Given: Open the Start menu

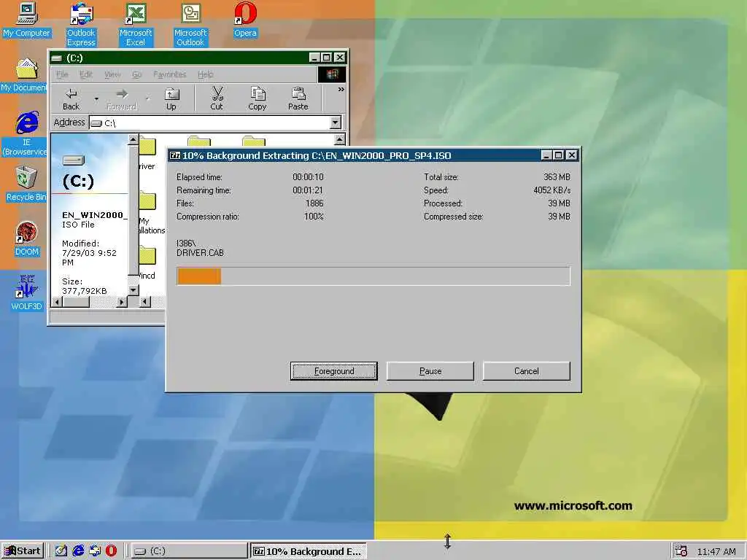Looking at the screenshot, I should coord(23,551).
